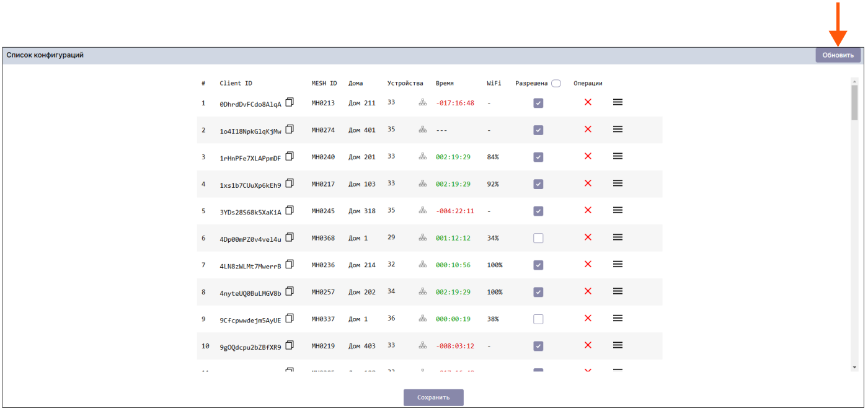
Task: Copy Client ID 4Dp00mPZ0v4vel4u in row 6
Action: [290, 237]
